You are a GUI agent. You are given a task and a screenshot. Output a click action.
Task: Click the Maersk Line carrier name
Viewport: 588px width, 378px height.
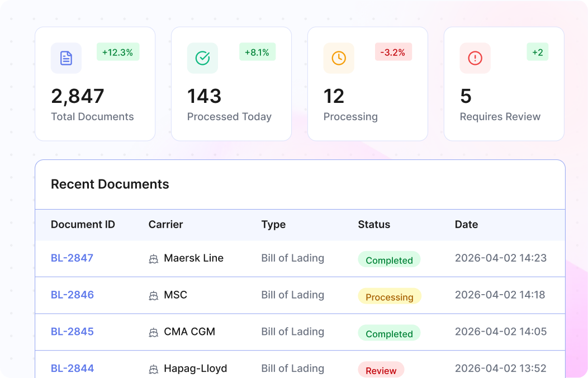coord(194,258)
